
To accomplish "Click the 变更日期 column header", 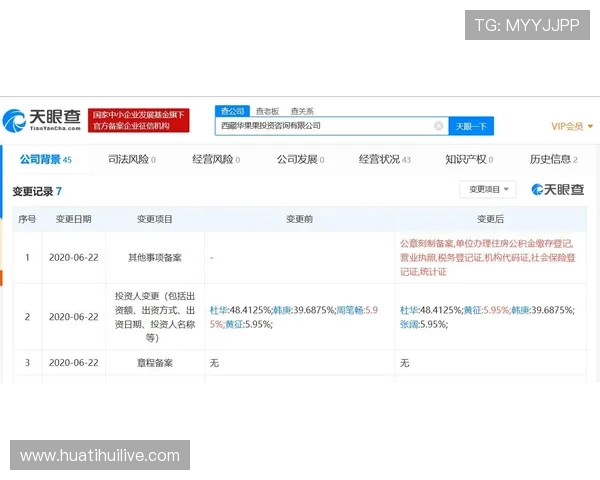I will [73, 219].
